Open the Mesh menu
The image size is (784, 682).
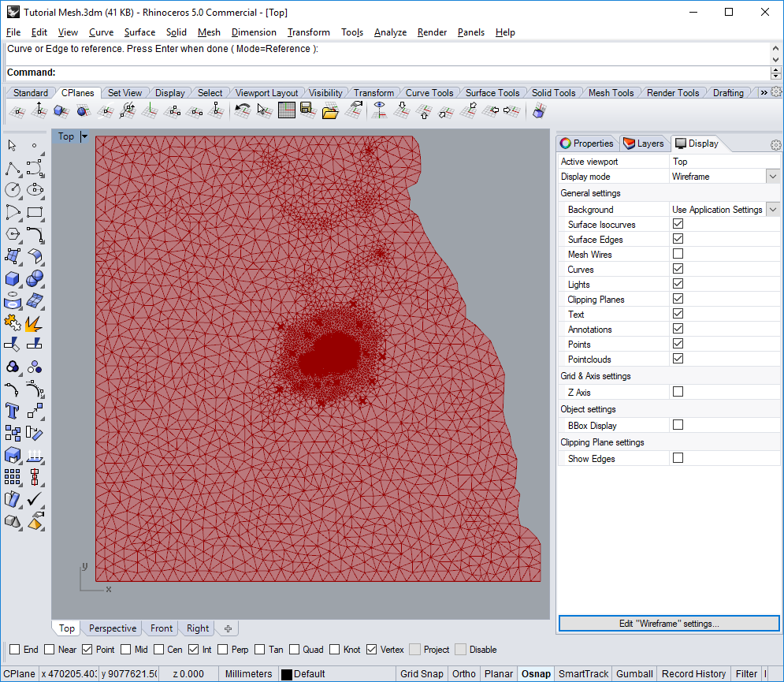[x=209, y=32]
